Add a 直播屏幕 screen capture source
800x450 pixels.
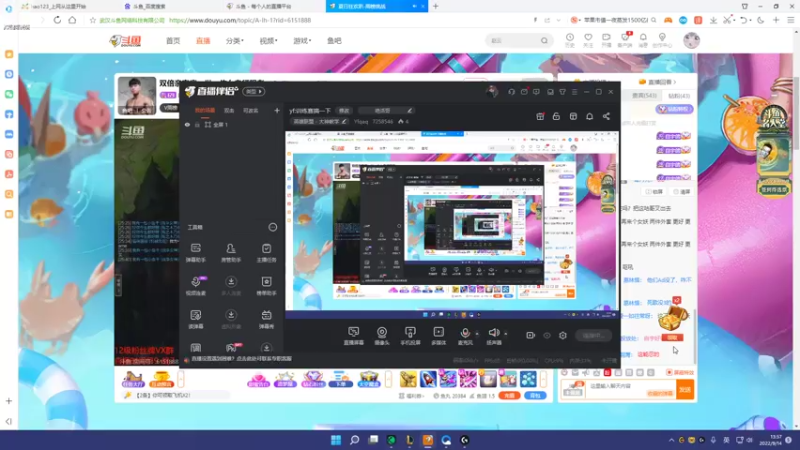pos(354,336)
